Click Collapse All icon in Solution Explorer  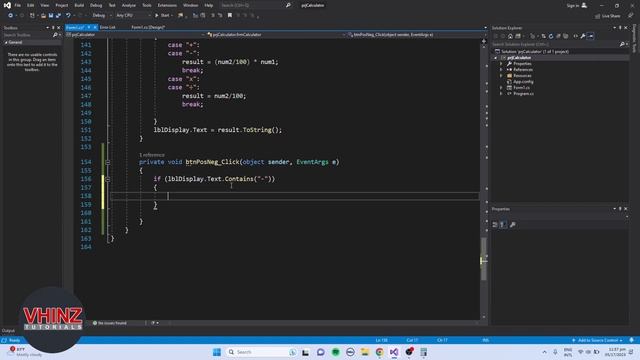[x=558, y=36]
